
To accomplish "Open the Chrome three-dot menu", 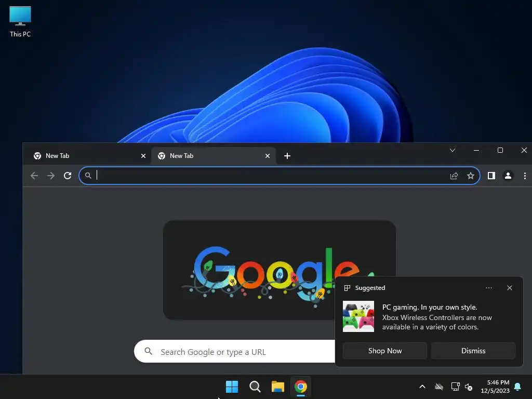I will [x=525, y=176].
